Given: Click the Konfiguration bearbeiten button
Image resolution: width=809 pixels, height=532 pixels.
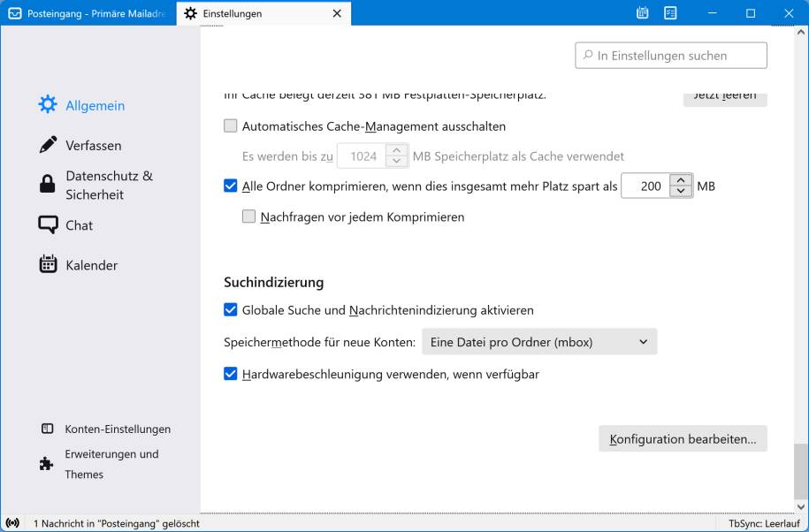Looking at the screenshot, I should pyautogui.click(x=683, y=438).
